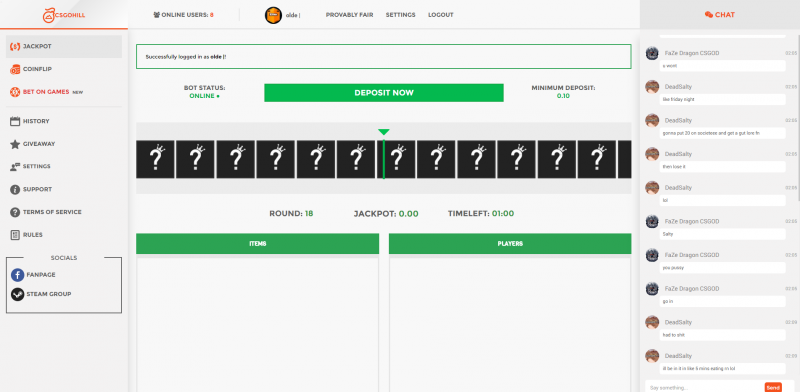Click FaZe Dragon CSGOD name above 's wont'
This screenshot has height=392, width=800.
692,53
